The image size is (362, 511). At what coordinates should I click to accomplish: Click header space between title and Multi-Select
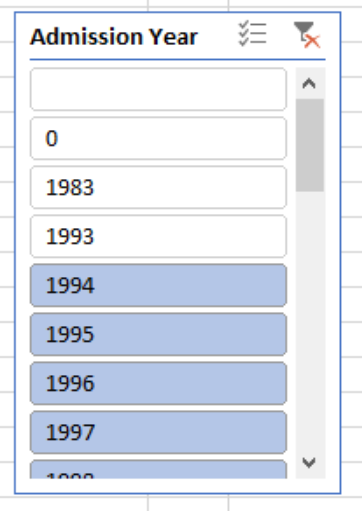pos(218,37)
